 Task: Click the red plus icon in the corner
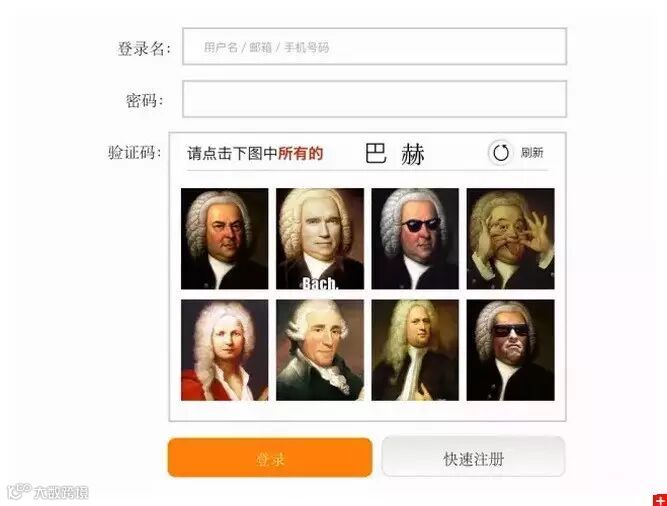click(x=660, y=501)
